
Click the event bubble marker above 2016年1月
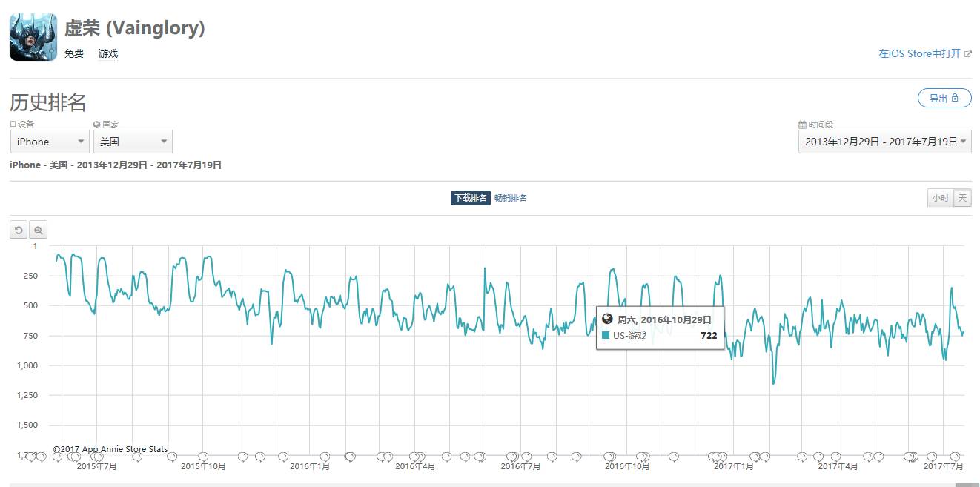pos(325,457)
